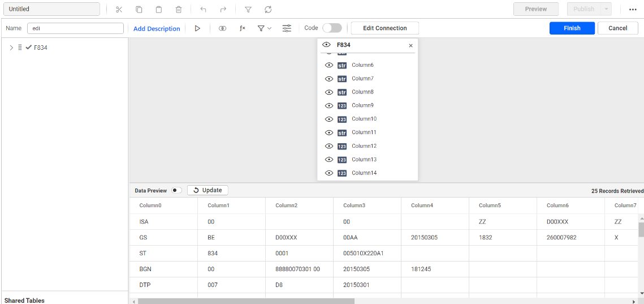Hide Column8 using its eye icon
Screen dimensions: 644x304
click(329, 92)
